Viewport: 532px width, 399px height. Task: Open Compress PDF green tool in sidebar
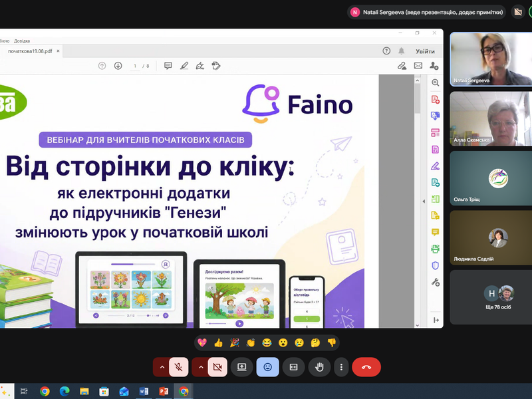coord(436,199)
